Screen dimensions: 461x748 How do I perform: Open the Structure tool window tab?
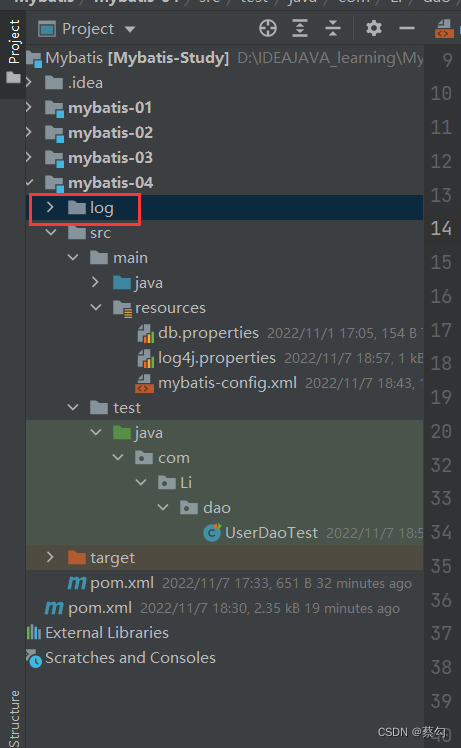14,718
